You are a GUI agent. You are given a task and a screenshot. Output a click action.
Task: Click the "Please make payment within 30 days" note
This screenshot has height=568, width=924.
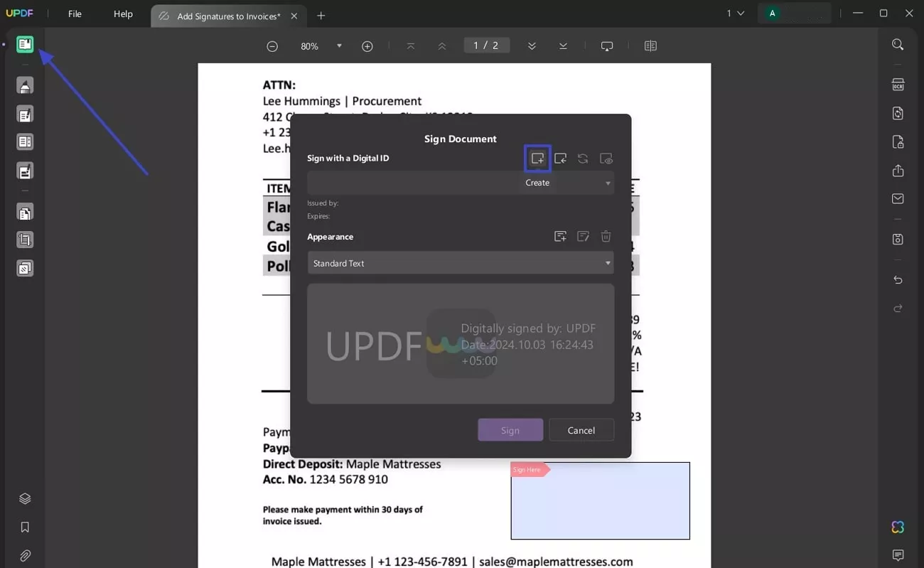(x=343, y=515)
